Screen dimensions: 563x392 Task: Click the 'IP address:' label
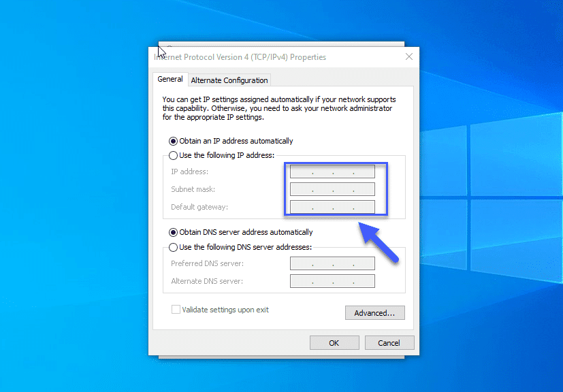pyautogui.click(x=189, y=171)
